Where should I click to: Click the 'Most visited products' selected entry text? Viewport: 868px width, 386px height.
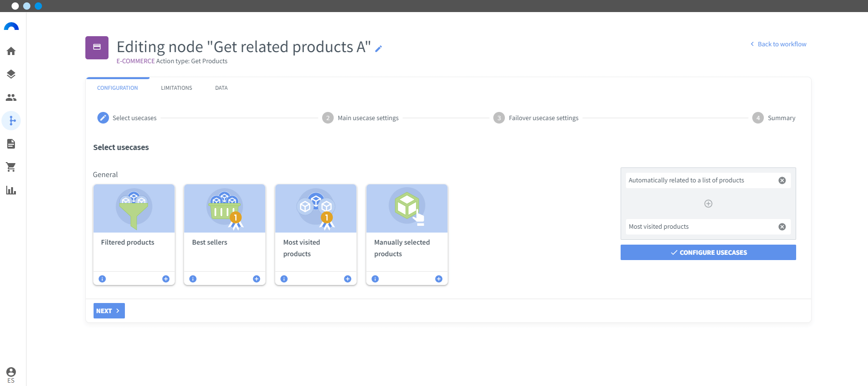(x=659, y=227)
